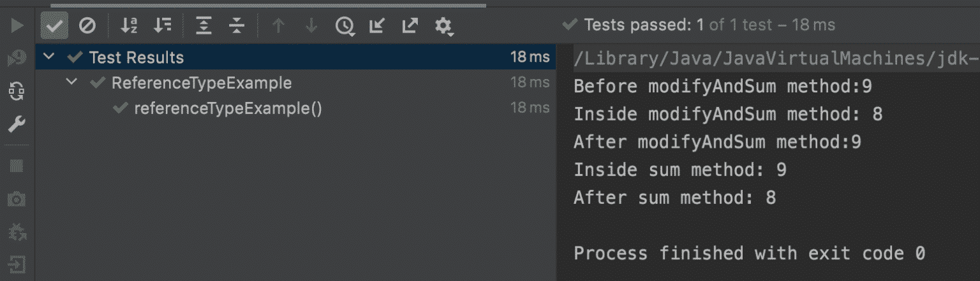Sort tests alphabetically
980x281 pixels.
click(129, 25)
